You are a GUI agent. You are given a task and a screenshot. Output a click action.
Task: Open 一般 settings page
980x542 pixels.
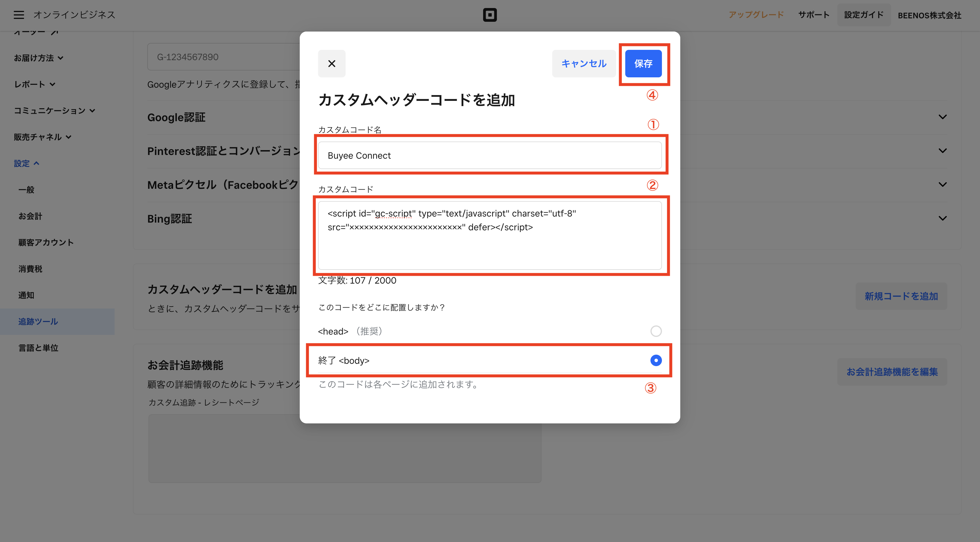(x=26, y=189)
